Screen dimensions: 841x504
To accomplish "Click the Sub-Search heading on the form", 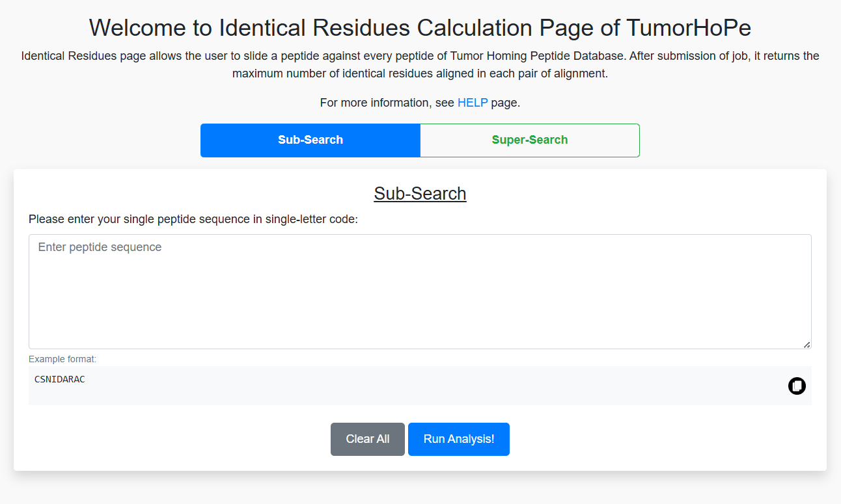I will (x=420, y=193).
